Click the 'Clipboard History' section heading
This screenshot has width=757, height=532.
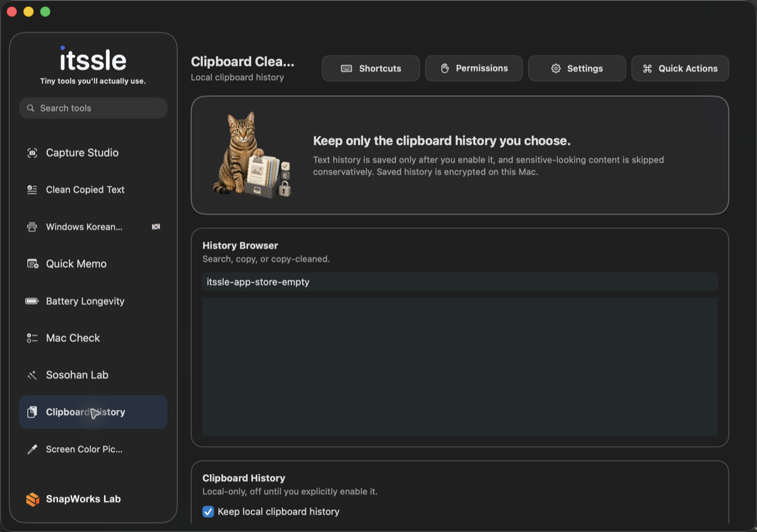pyautogui.click(x=244, y=478)
